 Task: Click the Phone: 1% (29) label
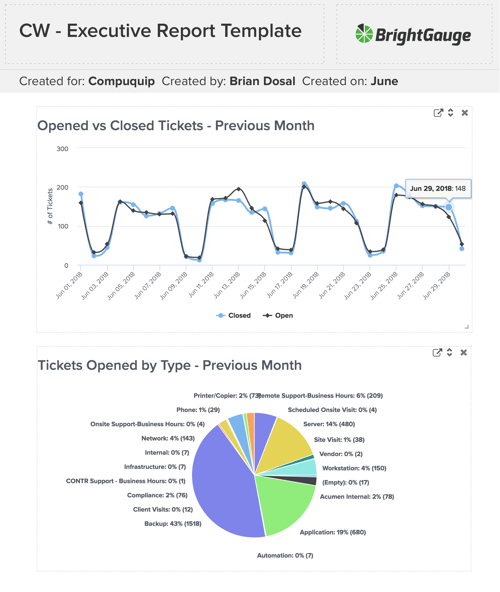198,410
